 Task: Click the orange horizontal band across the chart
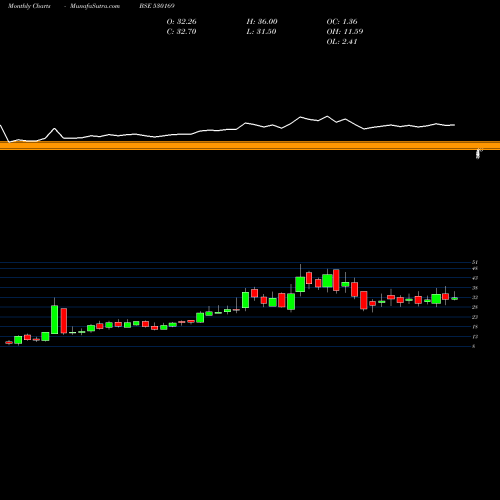(250, 145)
